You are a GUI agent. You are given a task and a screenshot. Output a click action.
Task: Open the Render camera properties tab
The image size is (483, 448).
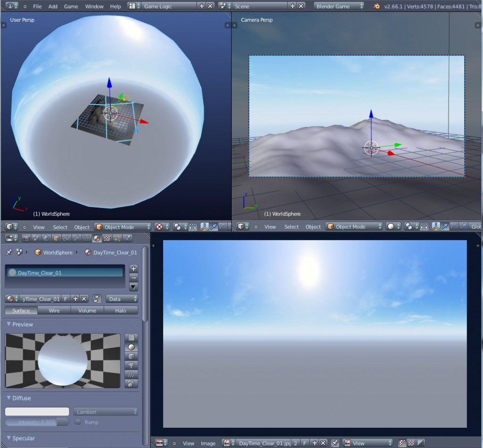click(x=26, y=239)
